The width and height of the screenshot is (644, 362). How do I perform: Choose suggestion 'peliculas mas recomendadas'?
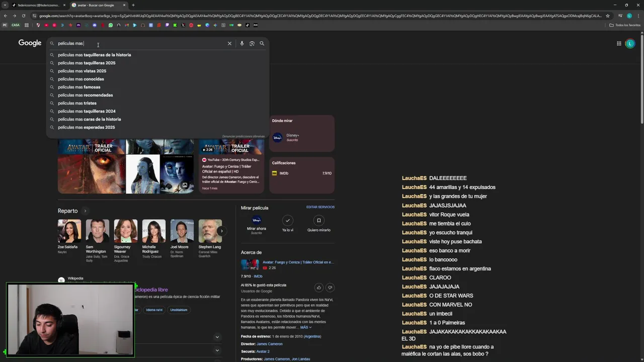(x=157, y=95)
